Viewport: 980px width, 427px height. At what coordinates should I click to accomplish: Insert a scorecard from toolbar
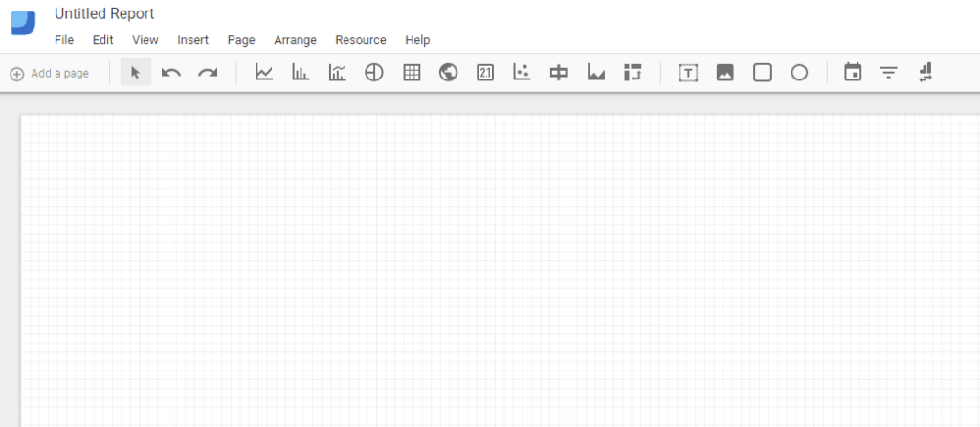tap(485, 73)
